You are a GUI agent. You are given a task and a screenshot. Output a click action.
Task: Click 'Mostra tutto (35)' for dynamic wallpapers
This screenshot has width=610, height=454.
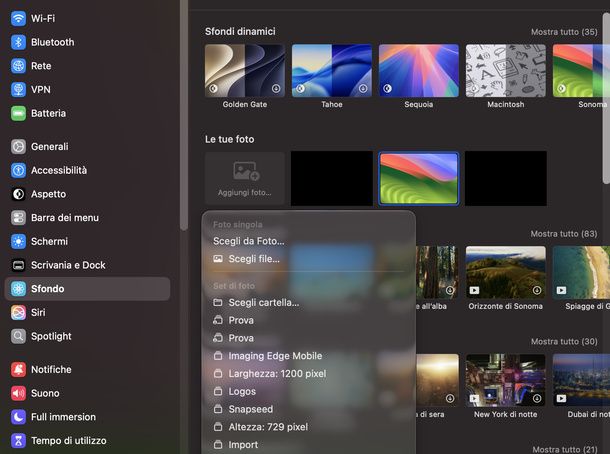564,32
